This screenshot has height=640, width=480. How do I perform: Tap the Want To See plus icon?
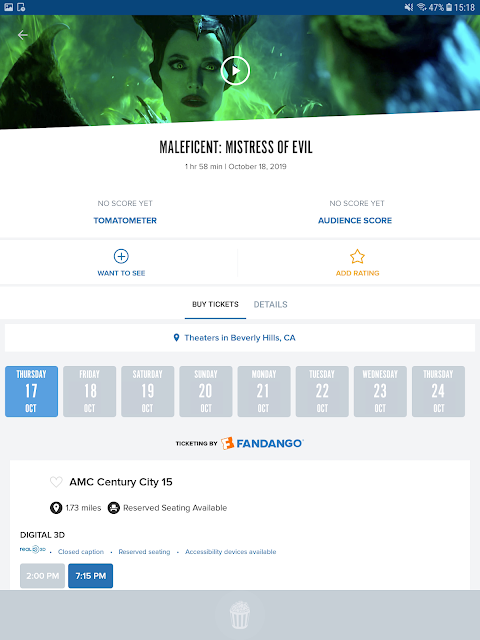(x=121, y=256)
